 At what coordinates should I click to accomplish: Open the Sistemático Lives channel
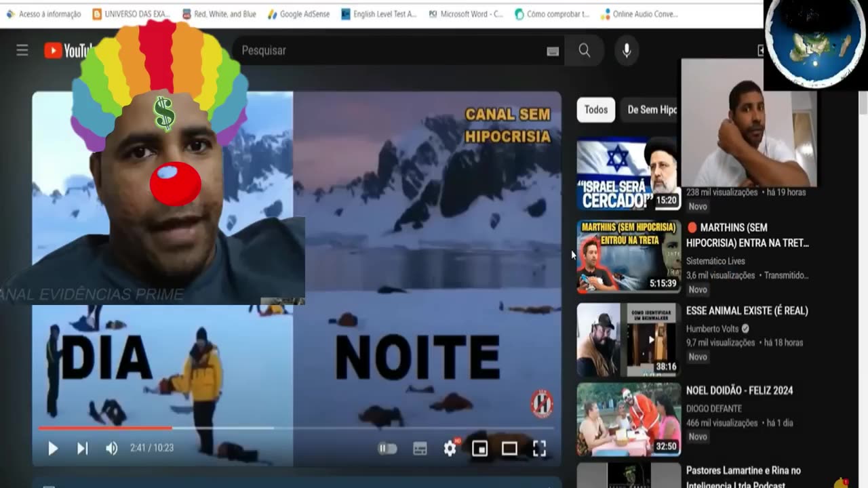point(715,261)
